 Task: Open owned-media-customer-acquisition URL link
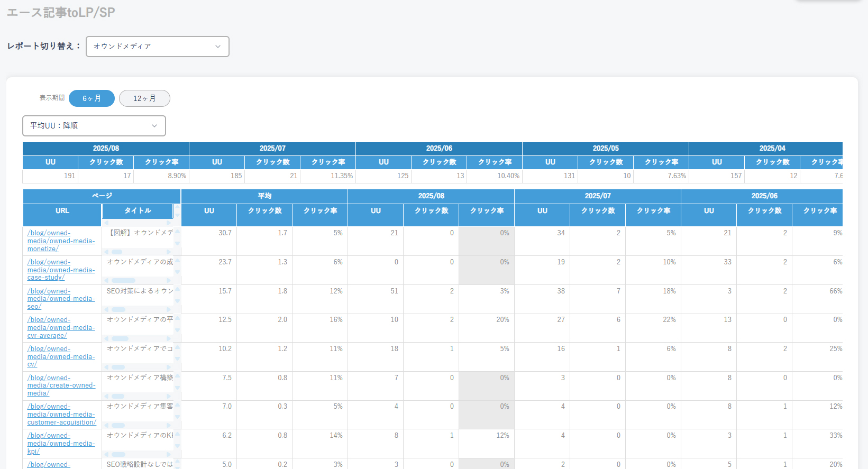[x=61, y=415]
